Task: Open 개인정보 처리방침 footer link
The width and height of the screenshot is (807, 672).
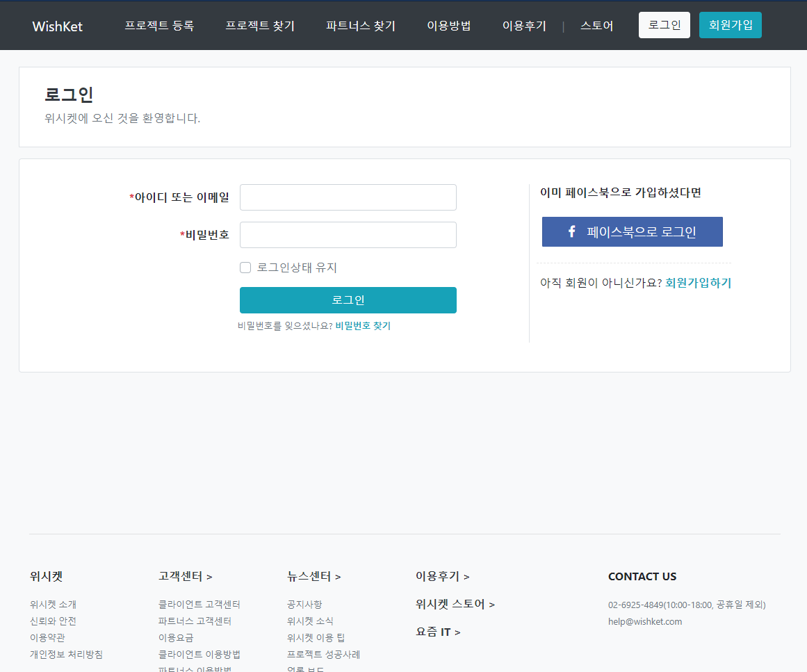Action: click(x=67, y=655)
